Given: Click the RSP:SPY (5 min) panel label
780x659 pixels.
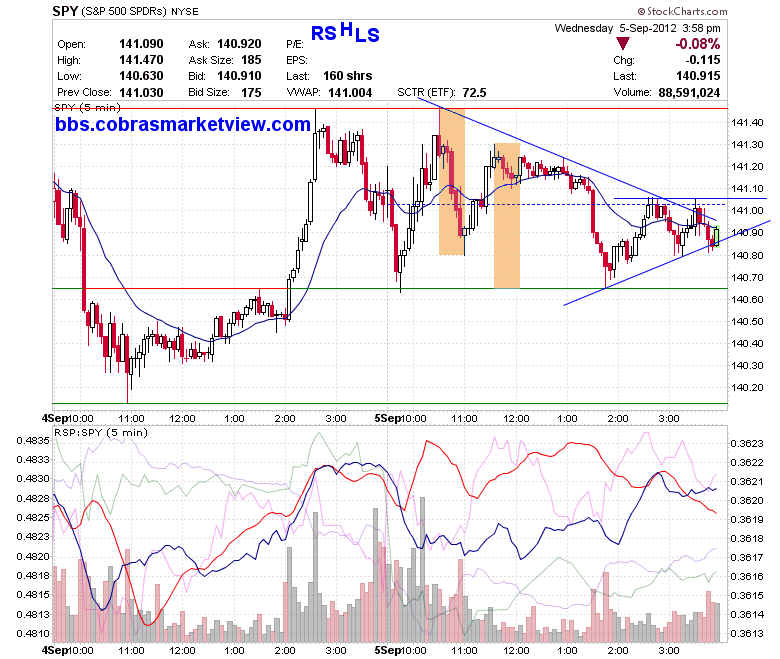Looking at the screenshot, I should click(101, 432).
